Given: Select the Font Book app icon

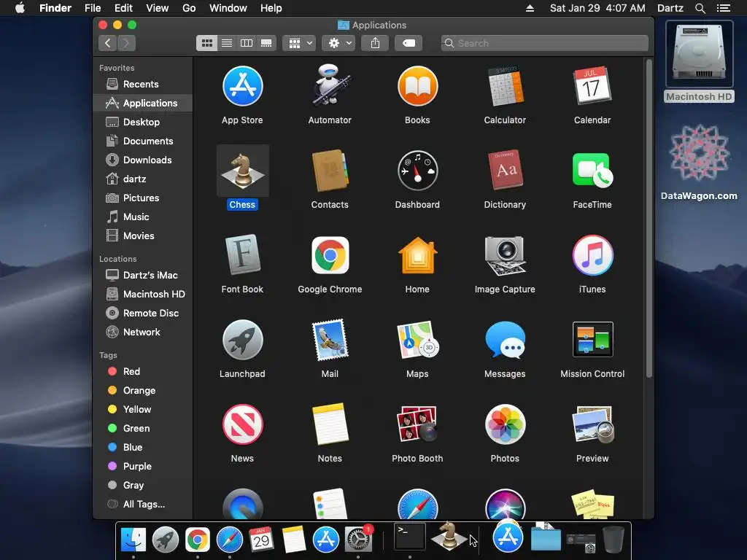Looking at the screenshot, I should (x=242, y=254).
